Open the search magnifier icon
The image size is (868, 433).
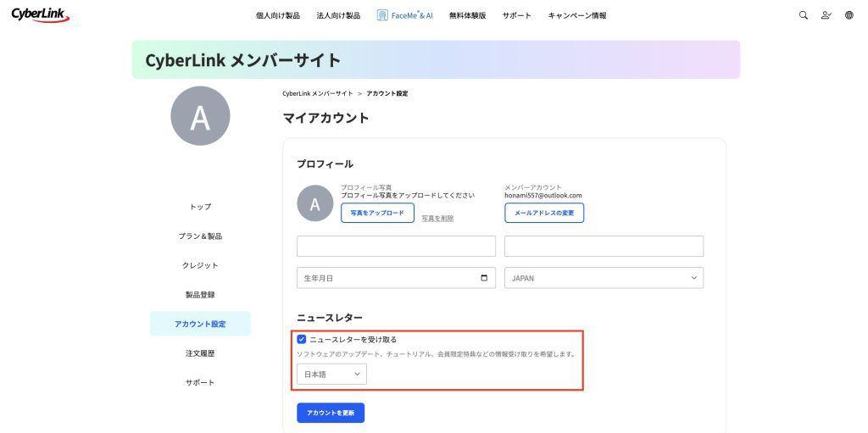804,15
